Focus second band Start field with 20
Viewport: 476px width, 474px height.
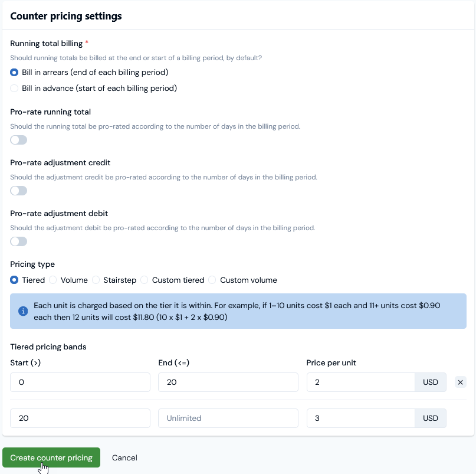tap(80, 418)
